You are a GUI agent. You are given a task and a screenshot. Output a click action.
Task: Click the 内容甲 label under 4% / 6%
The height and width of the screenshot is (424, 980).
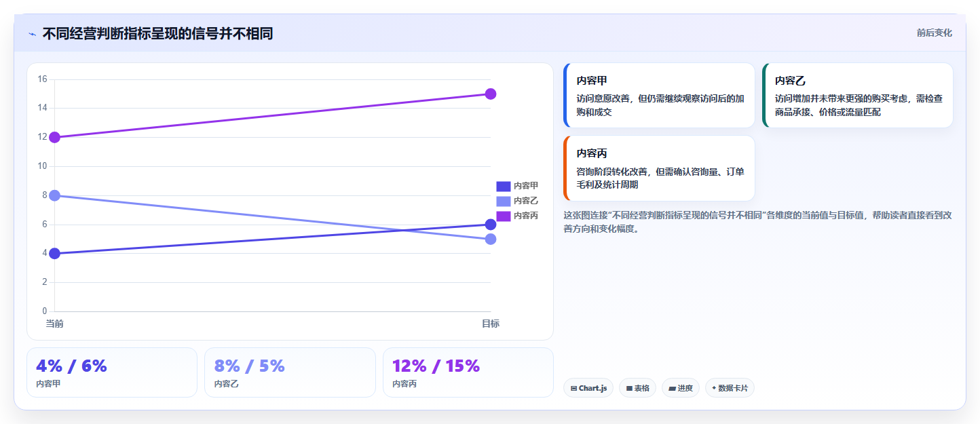pos(48,384)
